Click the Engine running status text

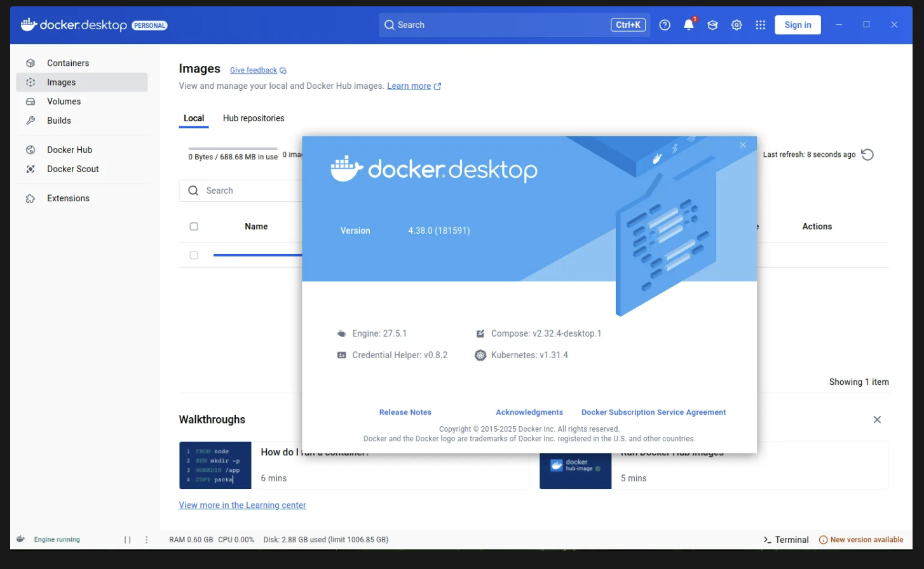tap(57, 540)
